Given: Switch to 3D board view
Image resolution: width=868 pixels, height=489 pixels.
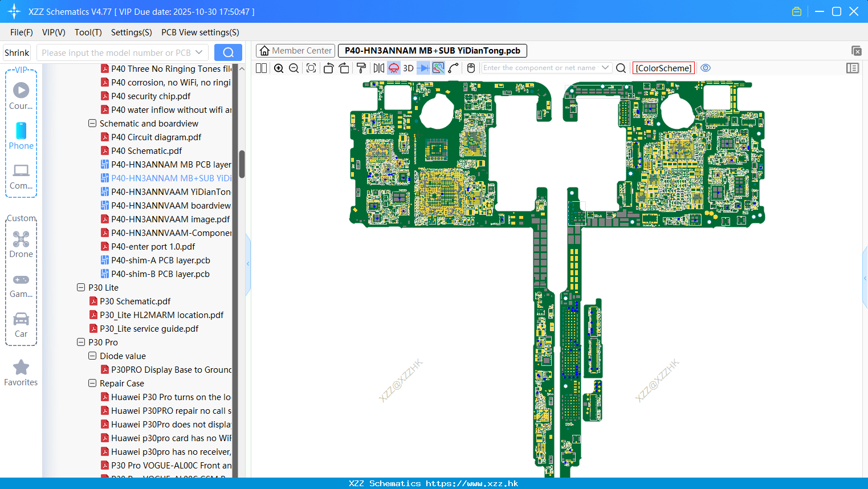Looking at the screenshot, I should click(x=409, y=68).
